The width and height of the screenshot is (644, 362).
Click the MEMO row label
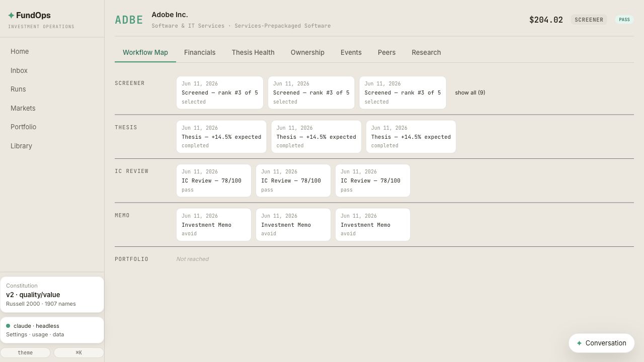click(122, 216)
